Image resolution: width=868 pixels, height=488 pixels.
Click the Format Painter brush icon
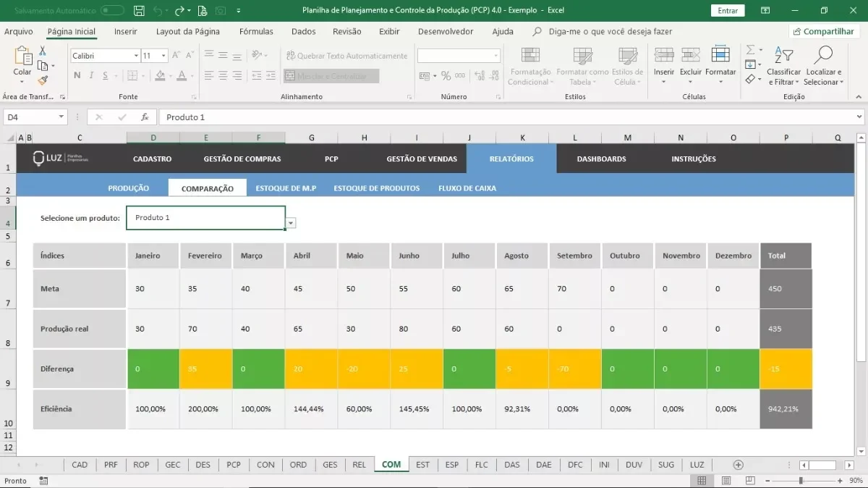coord(43,81)
